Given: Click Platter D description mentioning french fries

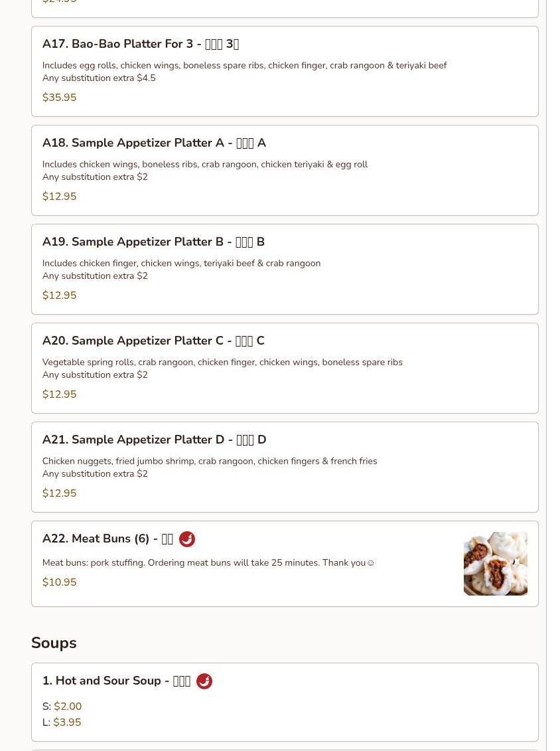Looking at the screenshot, I should (x=210, y=461).
